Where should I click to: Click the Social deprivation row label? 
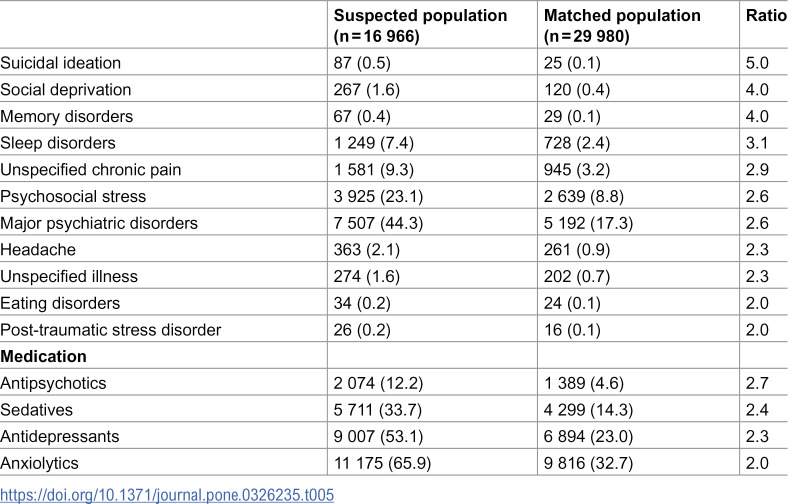pyautogui.click(x=65, y=89)
